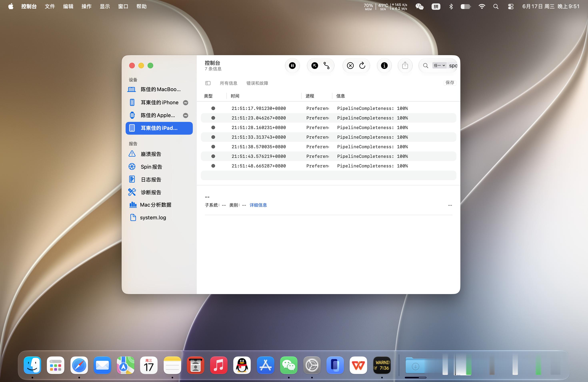588x382 pixels.
Task: Open Finder from the Dock
Action: tap(32, 365)
